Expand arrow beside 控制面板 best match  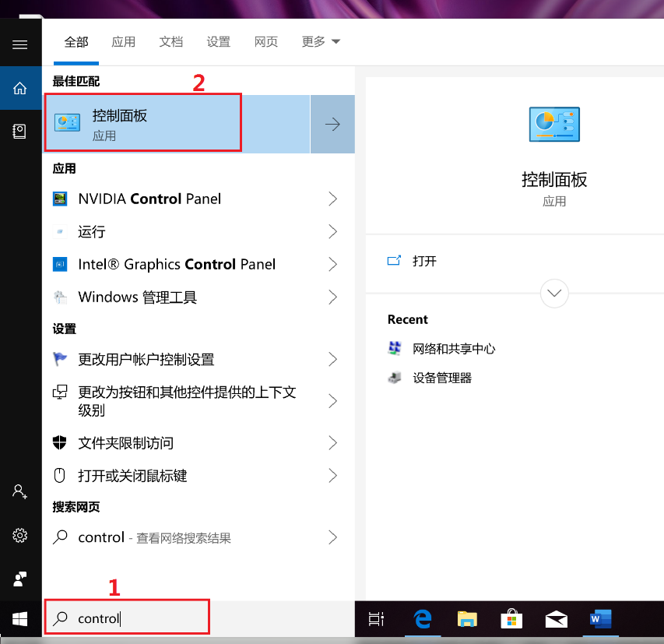point(332,125)
